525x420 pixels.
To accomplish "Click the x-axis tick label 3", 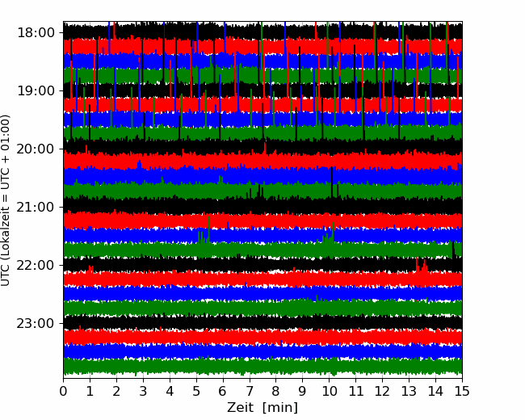I will 143,391.
